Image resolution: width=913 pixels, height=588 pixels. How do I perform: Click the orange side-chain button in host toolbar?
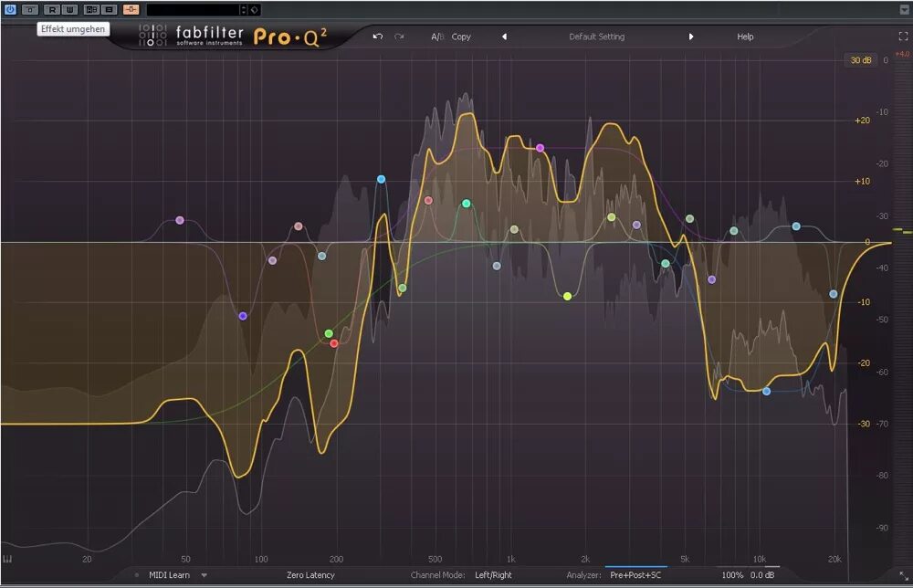131,9
